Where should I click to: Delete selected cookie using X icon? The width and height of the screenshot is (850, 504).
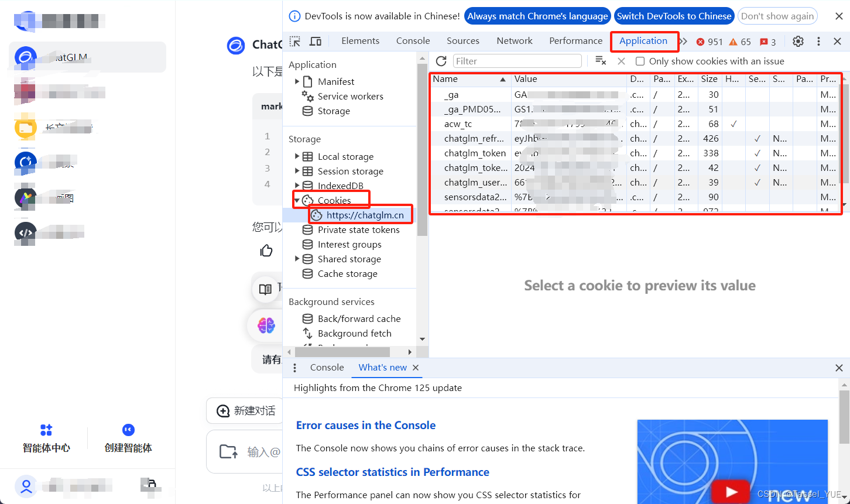coord(621,61)
